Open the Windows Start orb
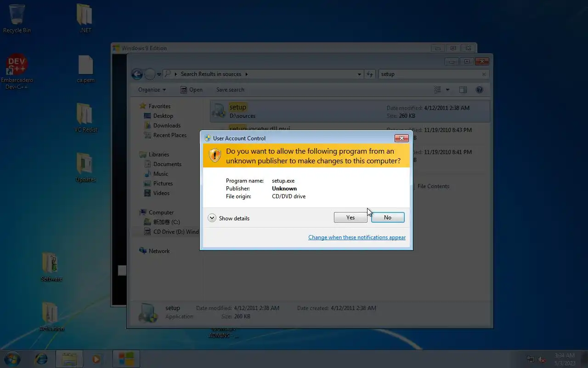The height and width of the screenshot is (368, 588). click(12, 358)
